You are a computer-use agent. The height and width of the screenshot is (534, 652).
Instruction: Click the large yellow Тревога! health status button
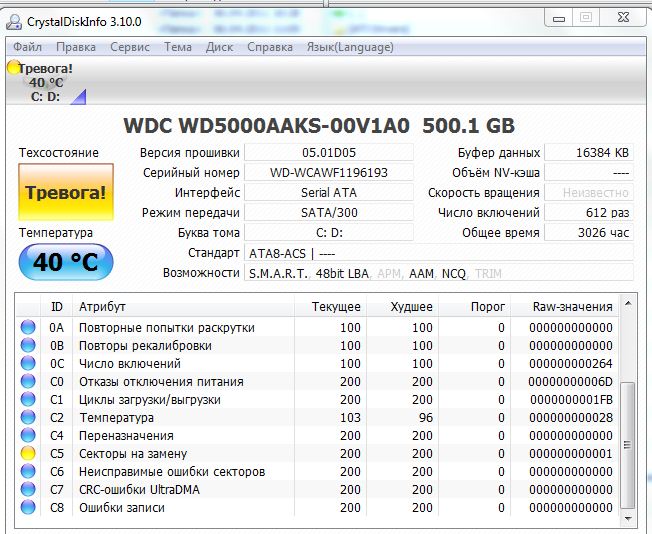click(x=66, y=192)
